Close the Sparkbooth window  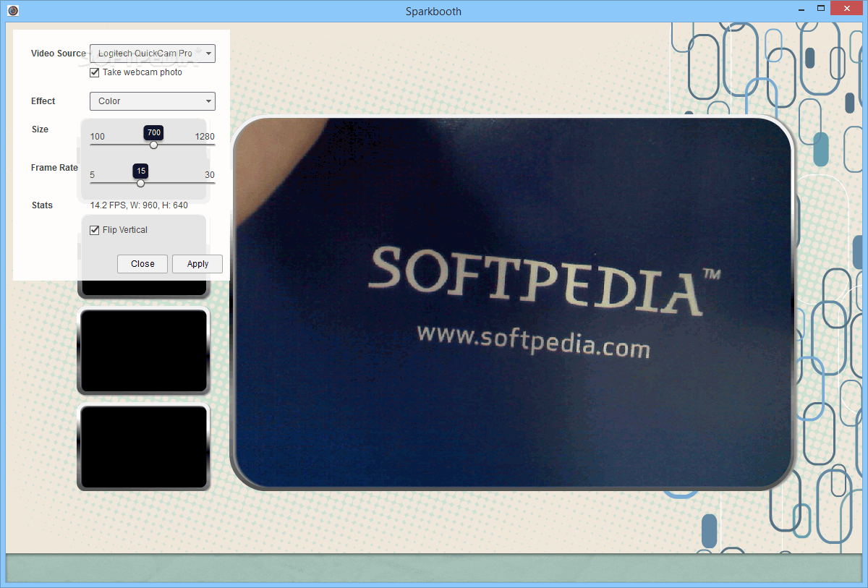pyautogui.click(x=847, y=9)
